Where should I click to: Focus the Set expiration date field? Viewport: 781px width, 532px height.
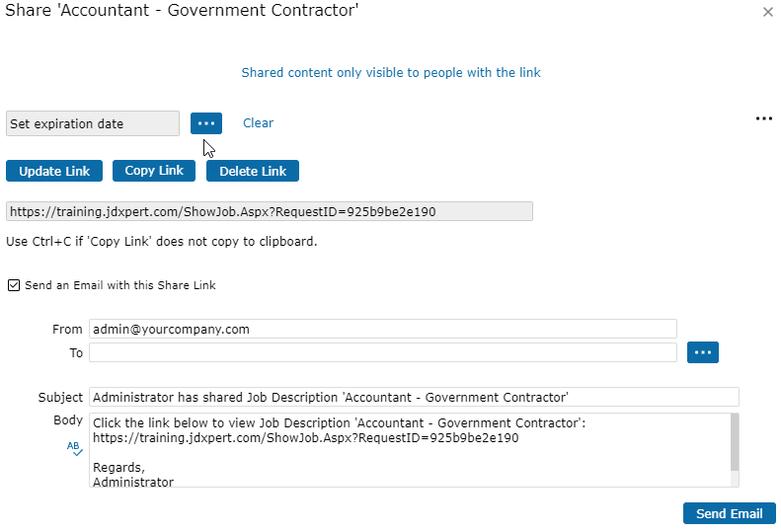93,123
